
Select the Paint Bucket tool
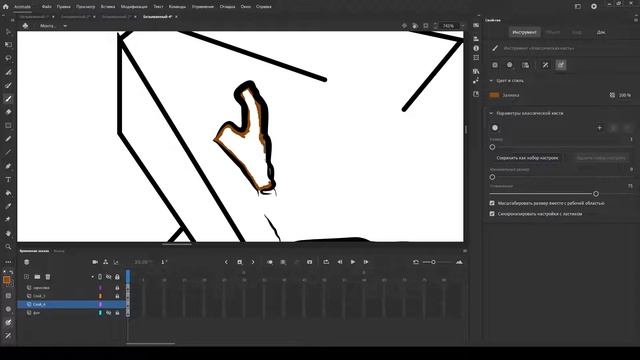(8, 193)
